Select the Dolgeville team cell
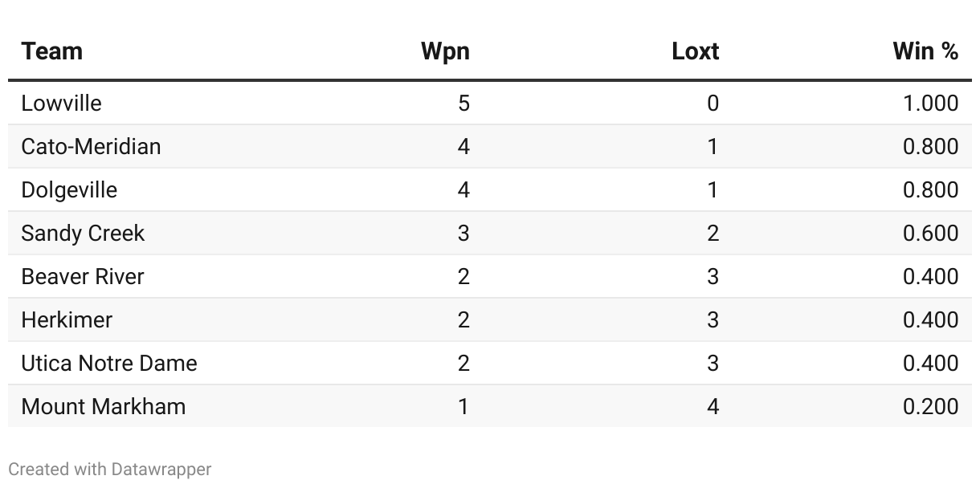The width and height of the screenshot is (980, 488). point(69,190)
